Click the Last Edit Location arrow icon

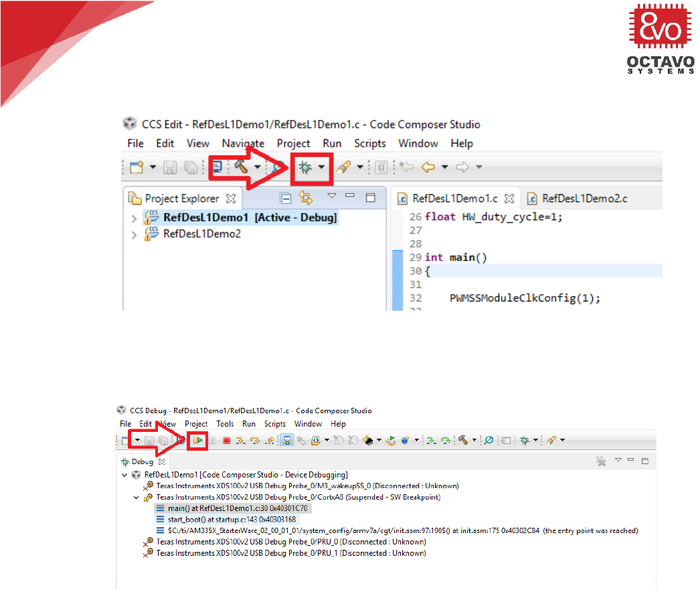pos(407,167)
